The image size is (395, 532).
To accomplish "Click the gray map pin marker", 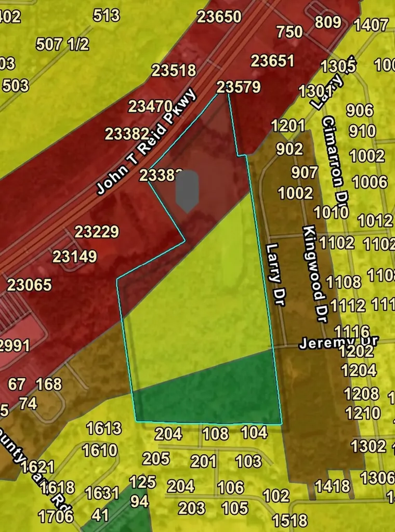I will coord(187,192).
